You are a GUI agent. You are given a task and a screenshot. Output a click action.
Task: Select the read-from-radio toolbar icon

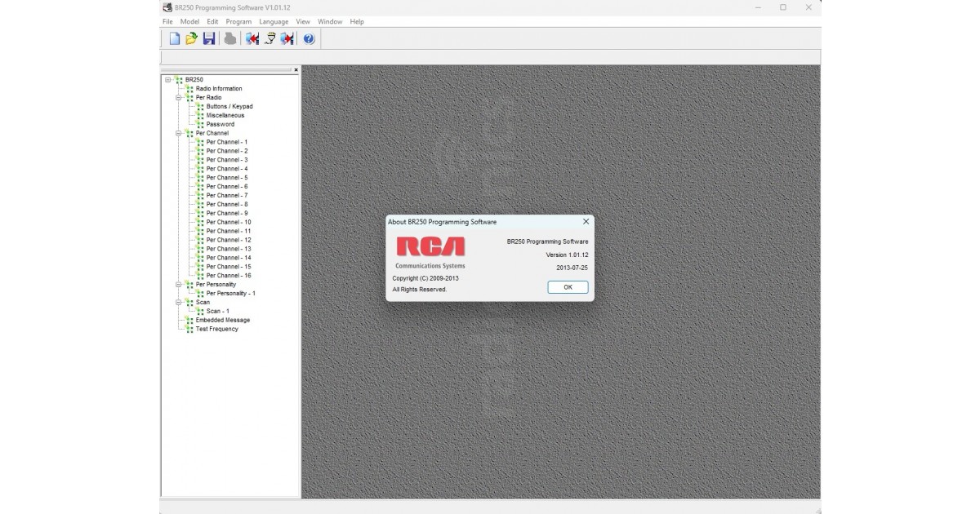[x=251, y=38]
